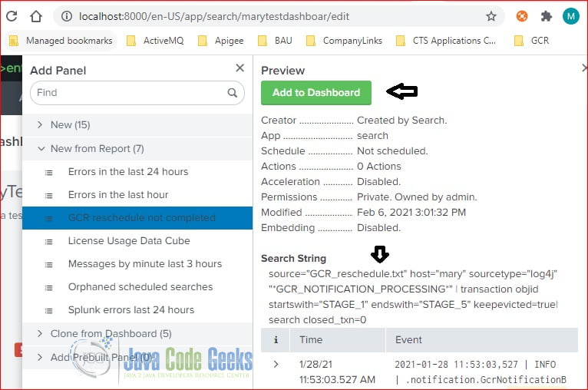588x390 pixels.
Task: Open the M profile avatar
Action: (571, 16)
